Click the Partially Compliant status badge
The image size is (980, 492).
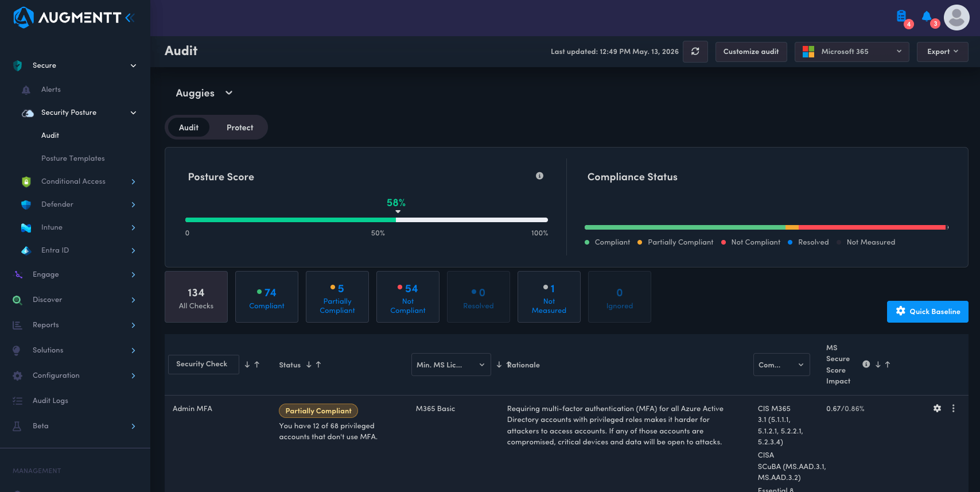coord(318,410)
